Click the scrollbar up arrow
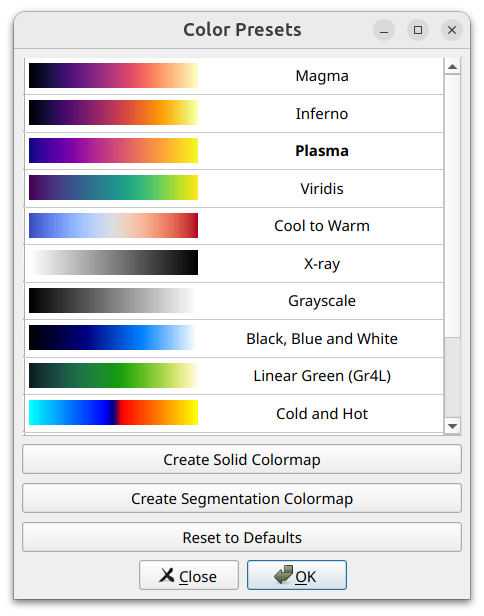Image resolution: width=484 pixels, height=616 pixels. [452, 66]
